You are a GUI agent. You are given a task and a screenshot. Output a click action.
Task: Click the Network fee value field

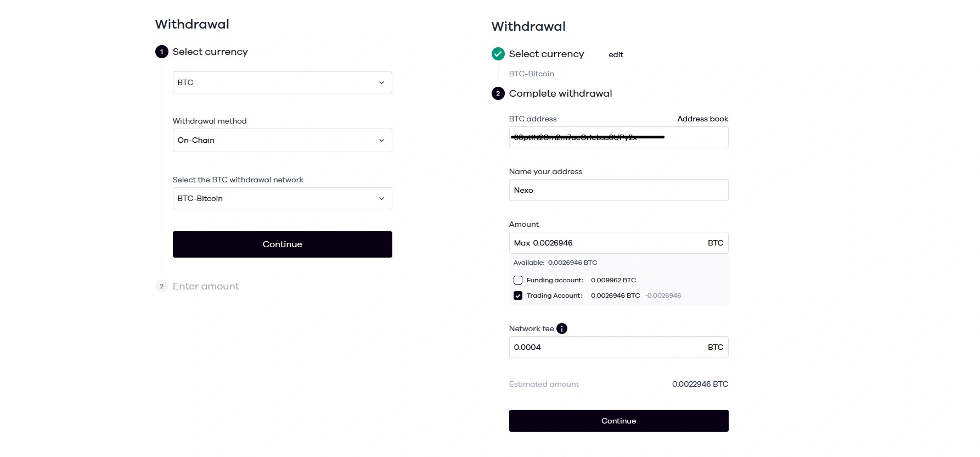pos(604,347)
